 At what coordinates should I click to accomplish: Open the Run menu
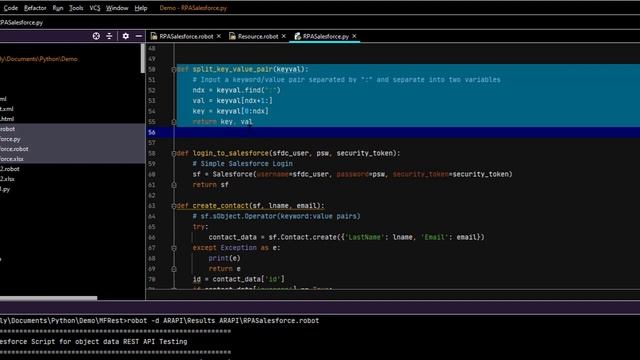coord(58,8)
